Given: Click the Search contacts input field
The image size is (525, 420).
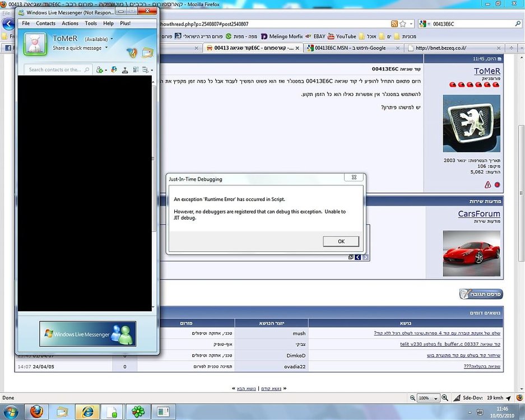Looking at the screenshot, I should (x=55, y=69).
